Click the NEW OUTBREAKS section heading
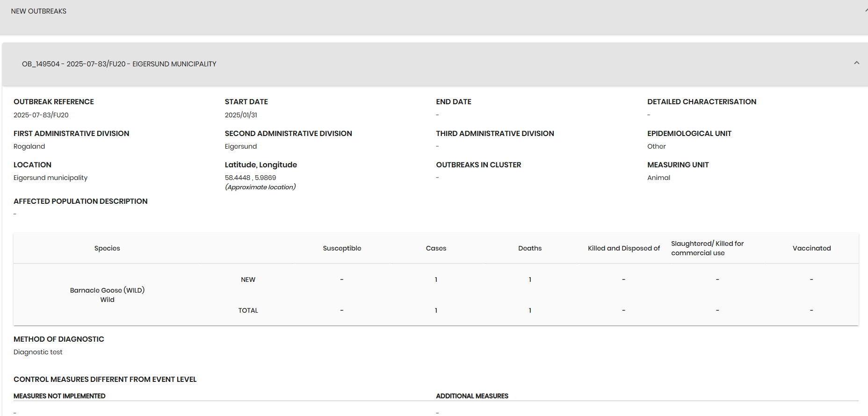Viewport: 868px width, 416px height. [39, 11]
